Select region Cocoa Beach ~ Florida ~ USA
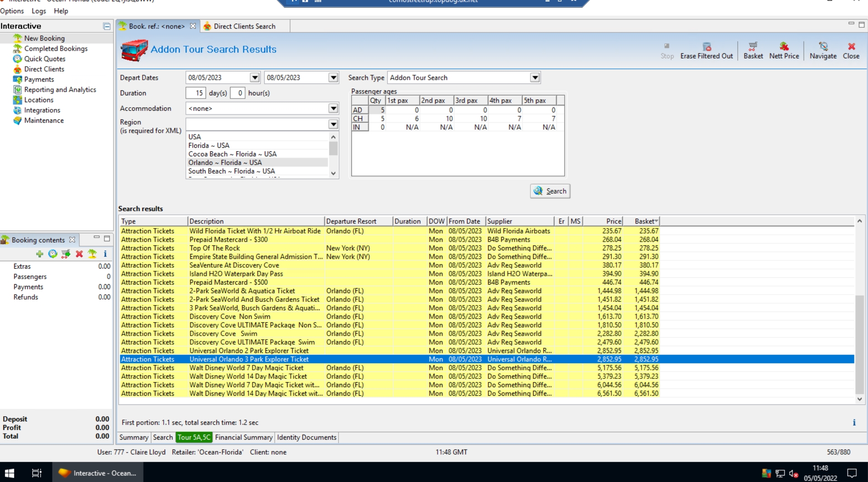Viewport: 868px width, 482px height. click(x=257, y=154)
